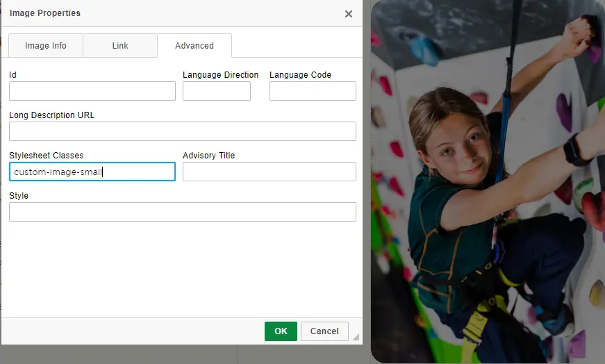The width and height of the screenshot is (605, 364).
Task: Click the dialog resize grip corner
Action: [356, 337]
